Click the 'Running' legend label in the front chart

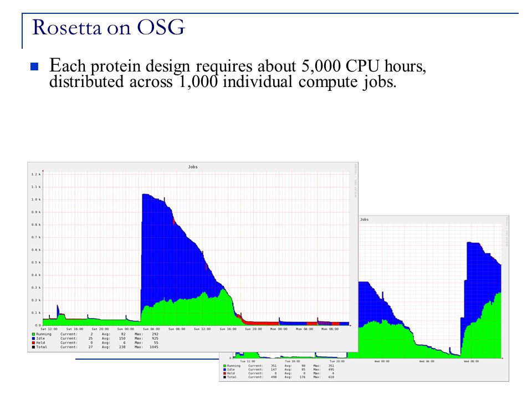(44, 334)
